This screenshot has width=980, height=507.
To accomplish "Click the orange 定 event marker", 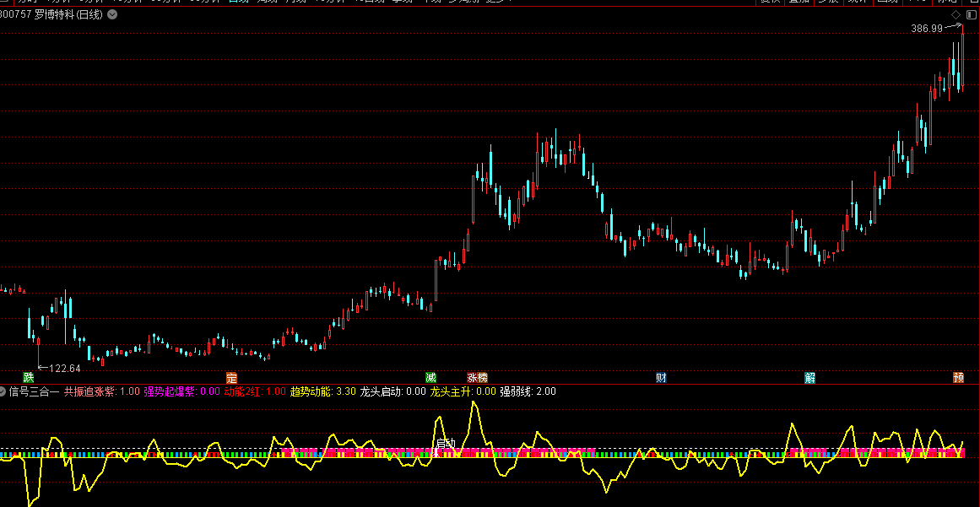I will (232, 377).
